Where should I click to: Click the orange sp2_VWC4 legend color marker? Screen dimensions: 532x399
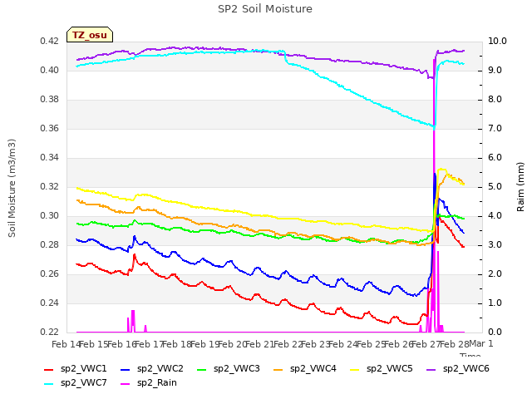click(278, 370)
